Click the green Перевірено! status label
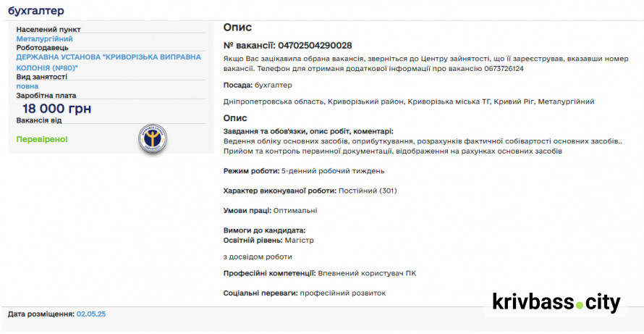This screenshot has height=334, width=644. [42, 138]
